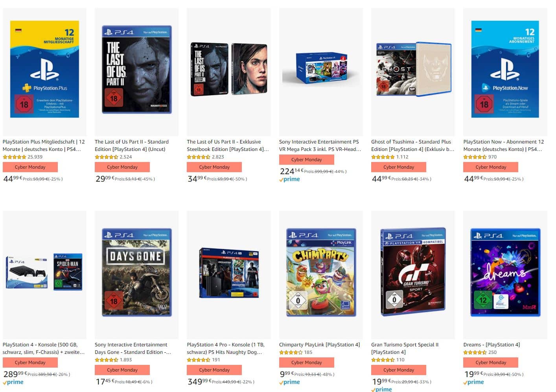Open the Gran Turismo Sport cover image
The width and height of the screenshot is (556, 392).
pyautogui.click(x=413, y=272)
